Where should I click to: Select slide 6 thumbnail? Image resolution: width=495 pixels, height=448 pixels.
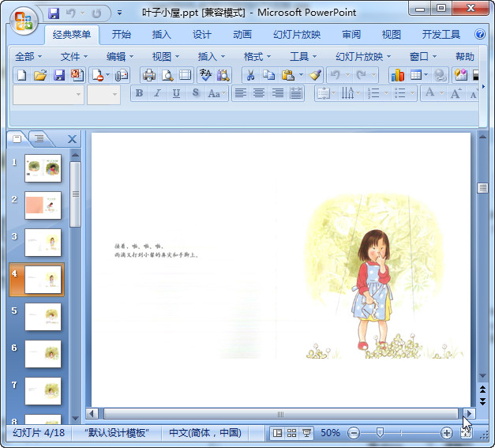pos(43,354)
